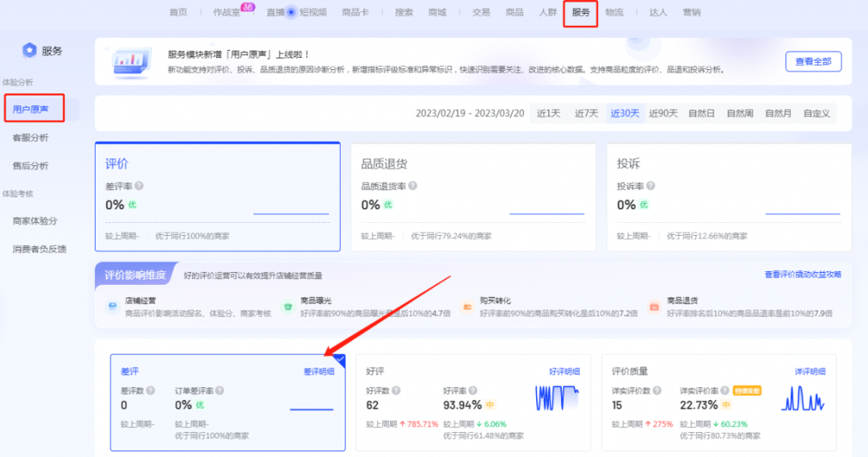Click the 好评率 trend sparkline chart

557,397
